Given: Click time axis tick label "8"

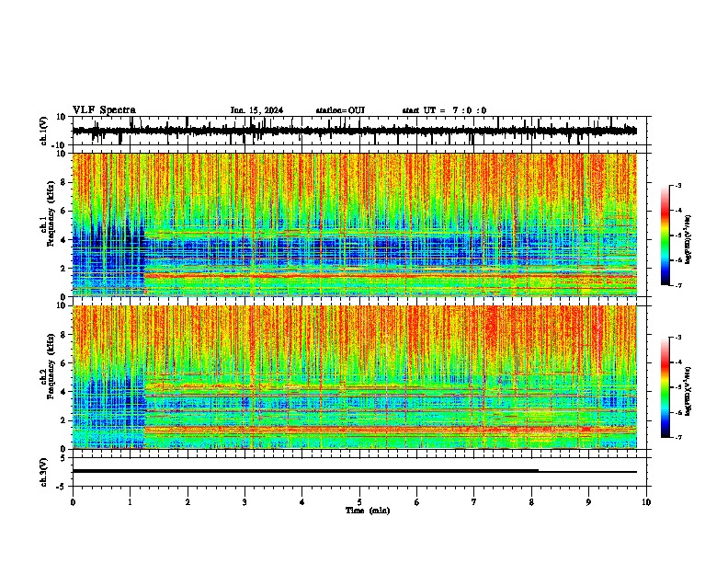Looking at the screenshot, I should [531, 502].
